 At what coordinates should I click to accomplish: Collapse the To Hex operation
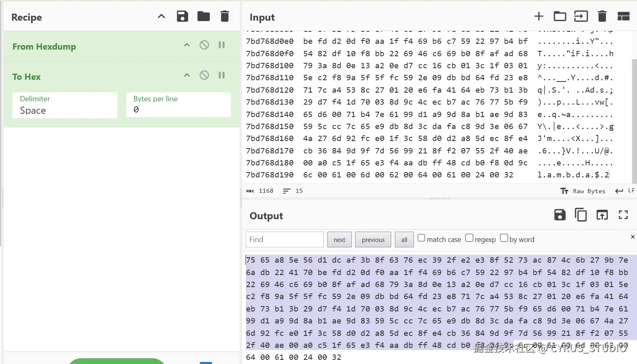187,75
